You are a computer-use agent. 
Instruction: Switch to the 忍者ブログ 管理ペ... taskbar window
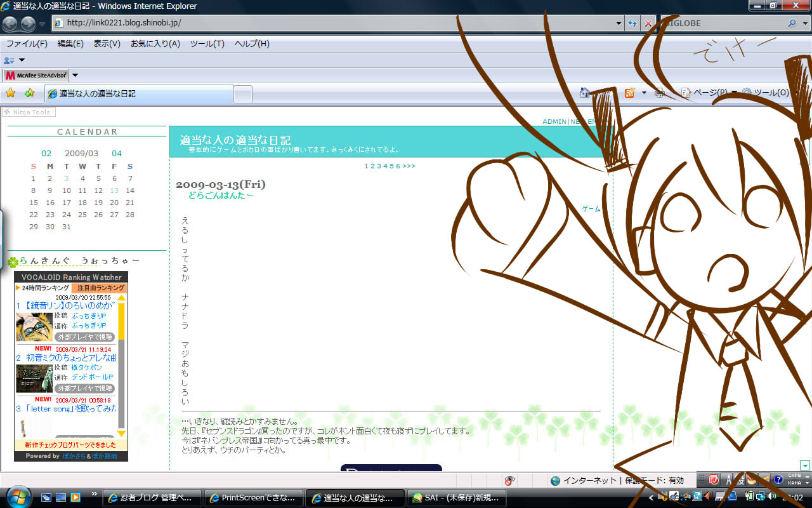click(152, 498)
